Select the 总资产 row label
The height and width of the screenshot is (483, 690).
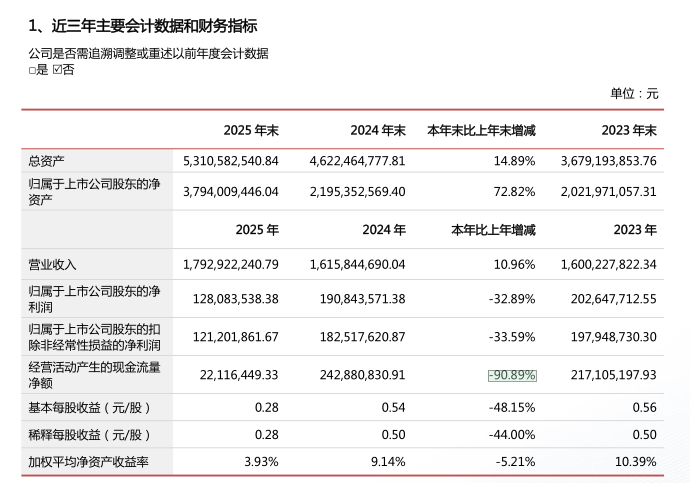(x=47, y=160)
